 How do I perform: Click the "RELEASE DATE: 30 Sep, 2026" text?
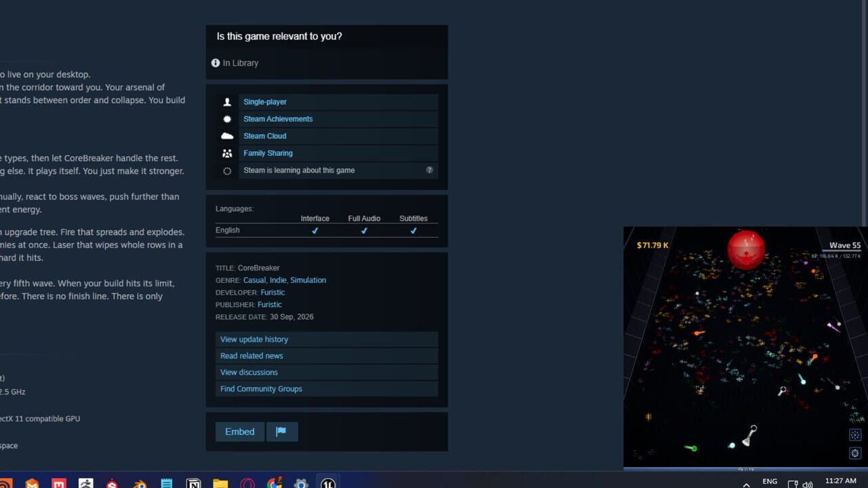264,317
